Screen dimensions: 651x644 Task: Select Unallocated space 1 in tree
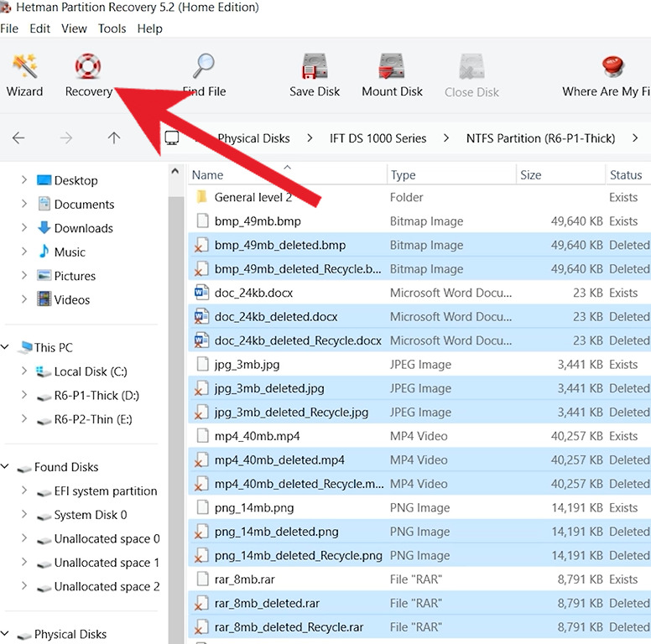pyautogui.click(x=107, y=563)
